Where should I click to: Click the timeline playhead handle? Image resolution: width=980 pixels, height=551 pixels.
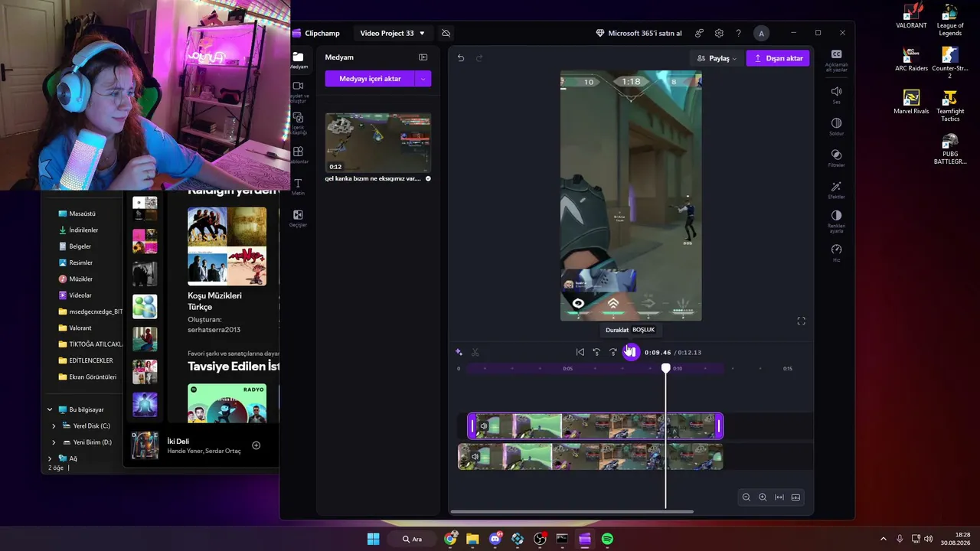click(x=666, y=368)
